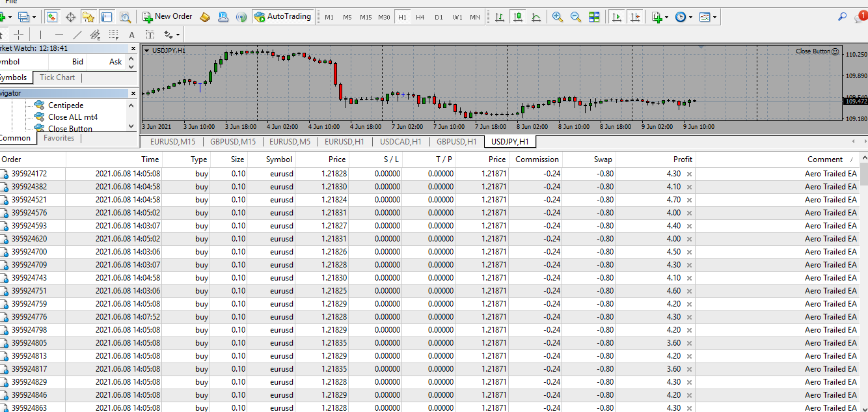The width and height of the screenshot is (868, 412).
Task: Switch chart to M1 timeframe
Action: pos(329,17)
